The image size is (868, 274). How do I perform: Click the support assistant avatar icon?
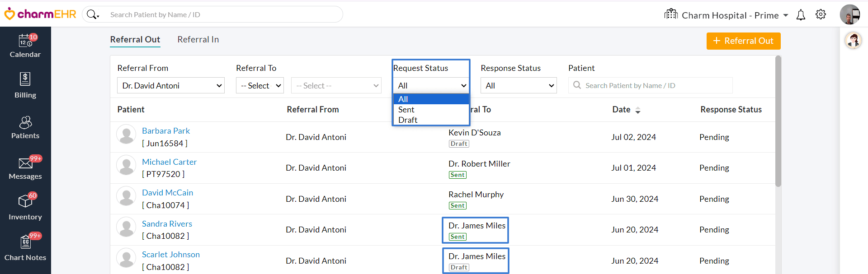click(x=853, y=41)
